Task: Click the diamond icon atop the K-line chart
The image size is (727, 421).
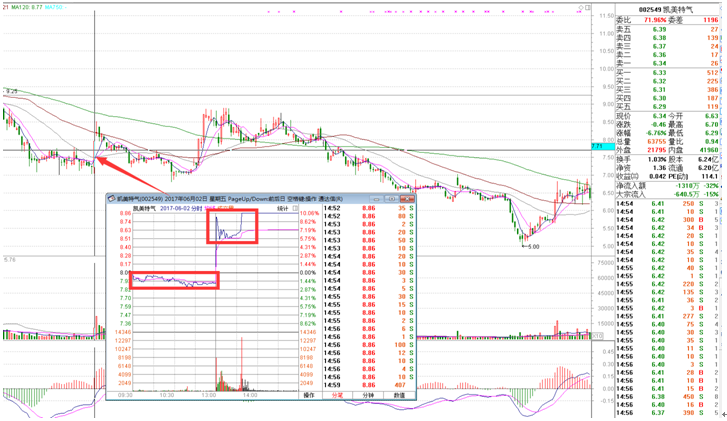Action: click(581, 7)
